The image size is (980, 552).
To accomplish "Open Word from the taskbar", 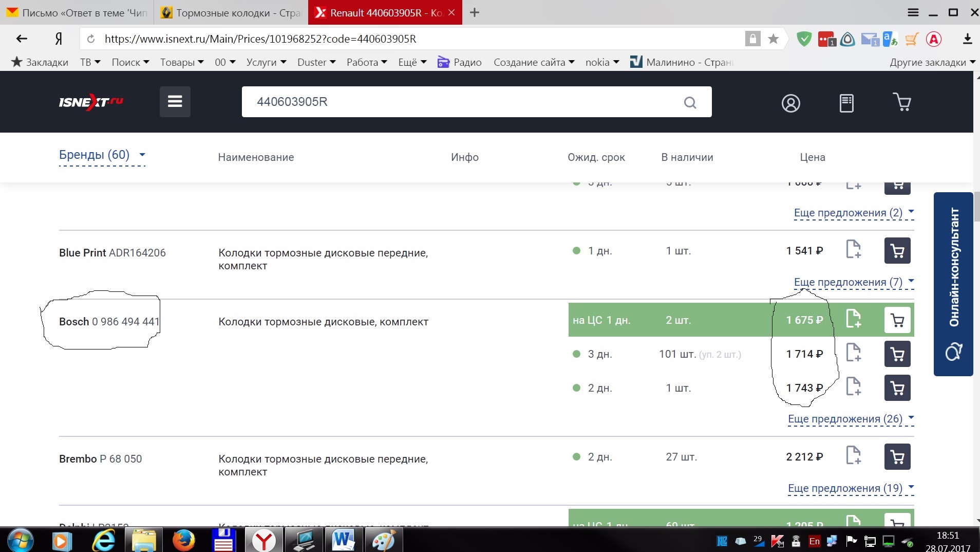I will [344, 540].
